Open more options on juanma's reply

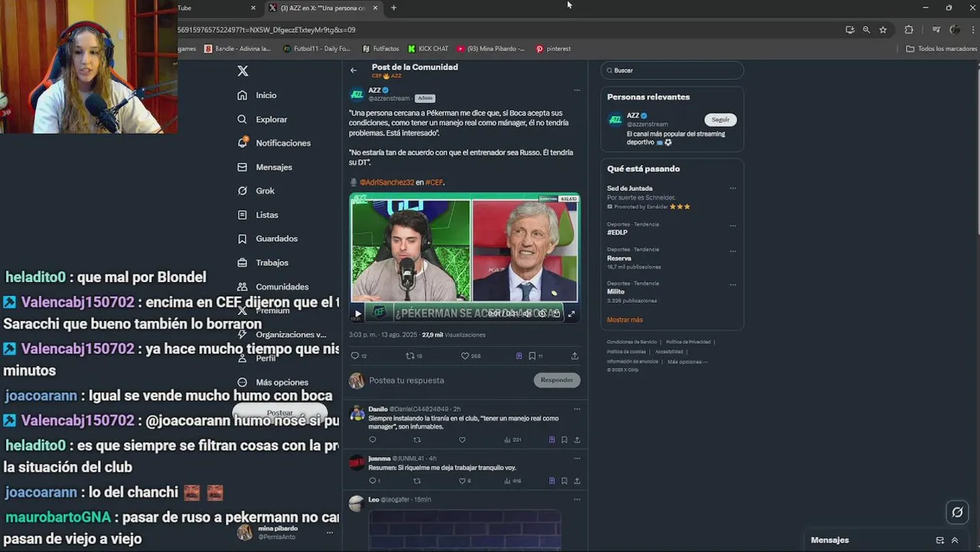pyautogui.click(x=576, y=458)
